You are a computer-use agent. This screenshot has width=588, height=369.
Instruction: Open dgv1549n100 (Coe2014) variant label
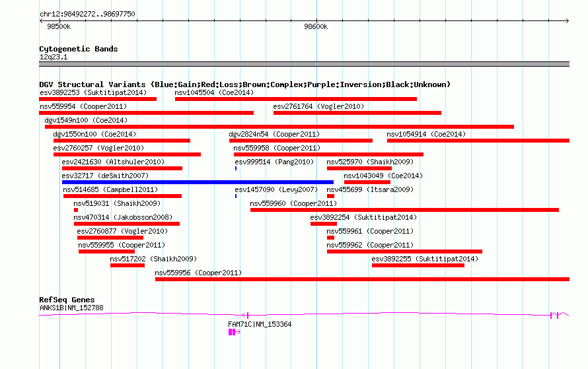[86, 120]
